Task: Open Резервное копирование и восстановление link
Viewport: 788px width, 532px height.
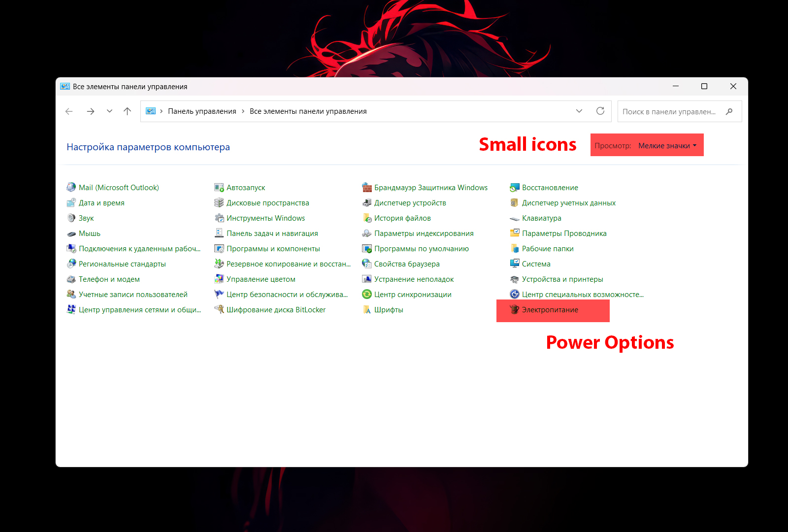Action: (x=289, y=264)
